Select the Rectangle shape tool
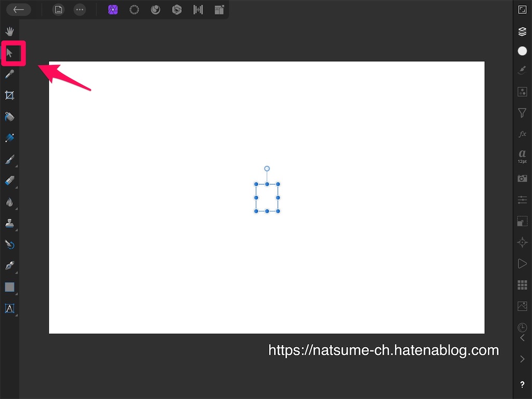This screenshot has width=532, height=399. click(x=9, y=287)
